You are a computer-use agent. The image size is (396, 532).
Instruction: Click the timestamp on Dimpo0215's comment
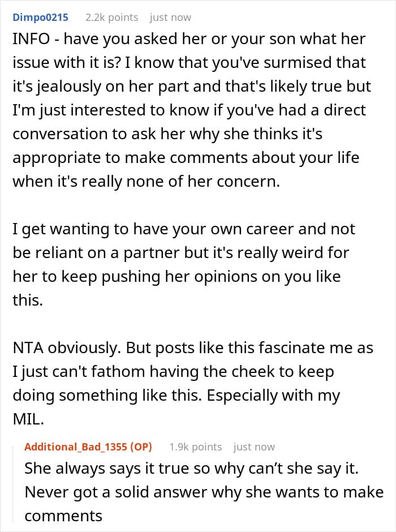point(170,18)
